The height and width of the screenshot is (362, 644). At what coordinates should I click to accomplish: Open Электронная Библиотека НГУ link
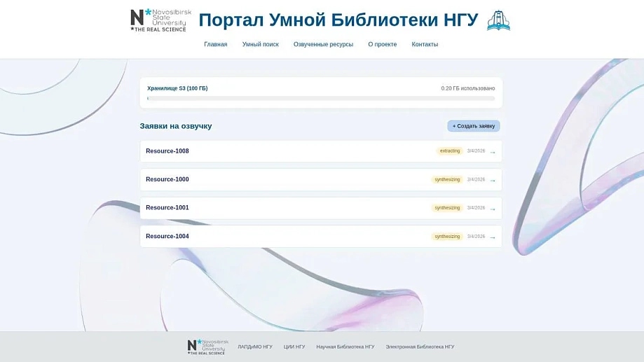(420, 347)
